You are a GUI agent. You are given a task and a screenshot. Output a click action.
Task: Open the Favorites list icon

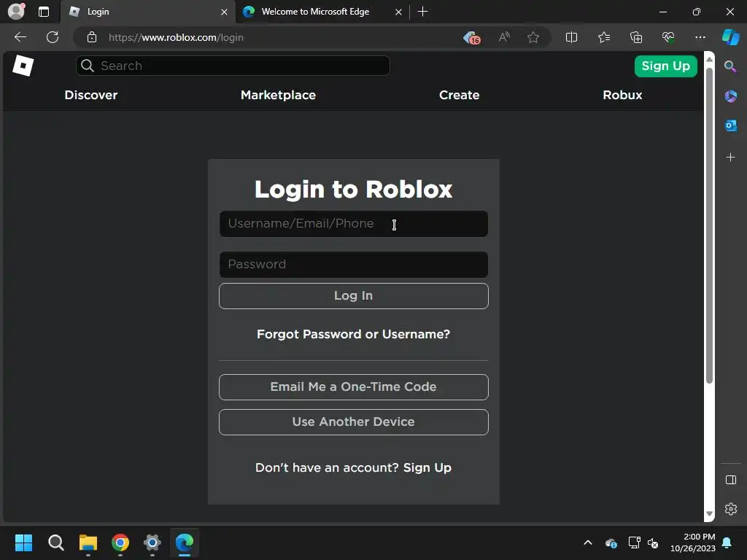603,37
